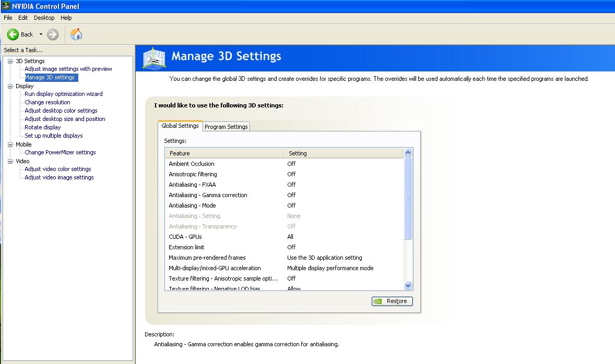Select Multi-display/mixed-GPU acceleration feature row
The image size is (615, 364).
285,269
